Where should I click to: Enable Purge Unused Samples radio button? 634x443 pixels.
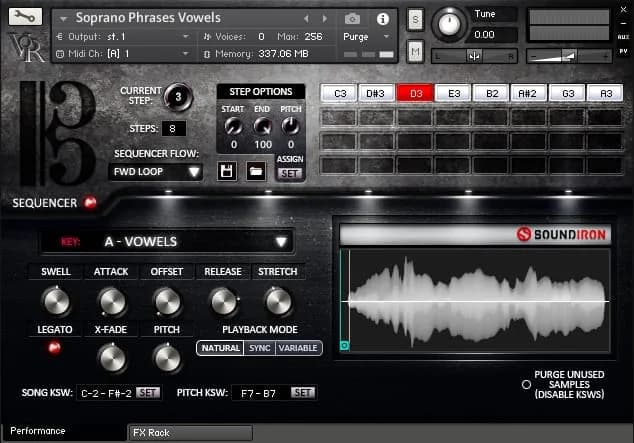526,384
